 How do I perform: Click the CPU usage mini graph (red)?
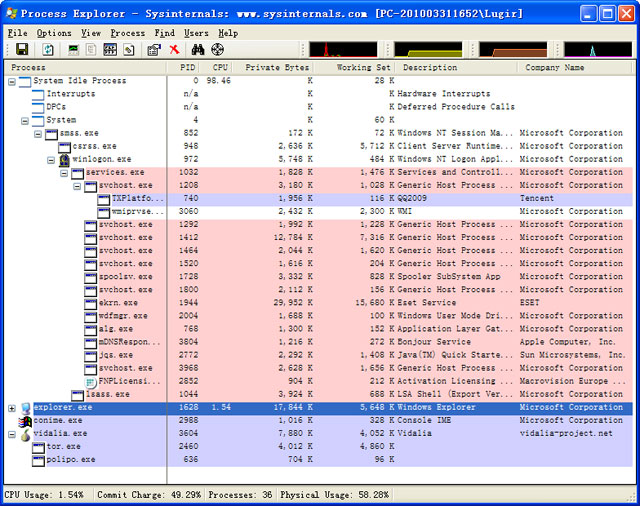coord(343,50)
